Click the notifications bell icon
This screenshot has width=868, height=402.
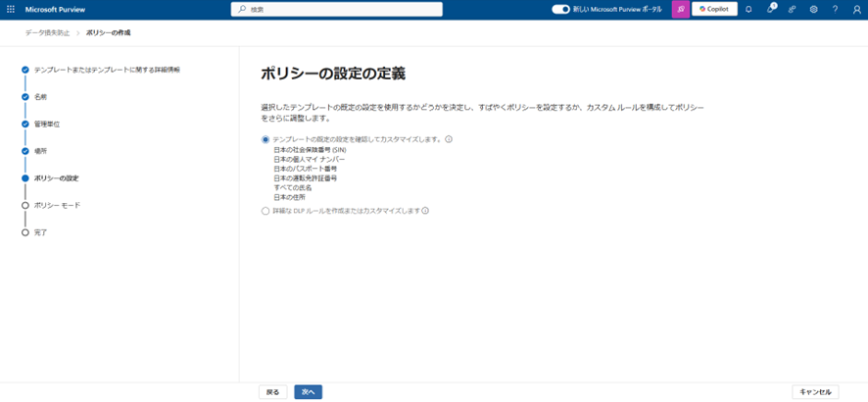(748, 9)
